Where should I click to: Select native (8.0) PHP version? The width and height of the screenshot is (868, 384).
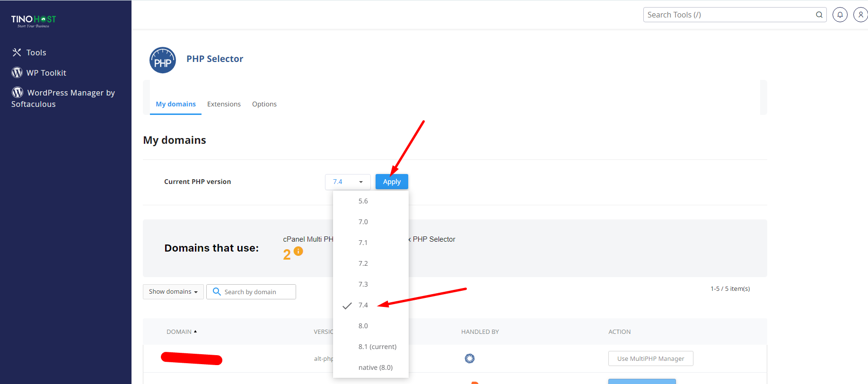(x=370, y=367)
